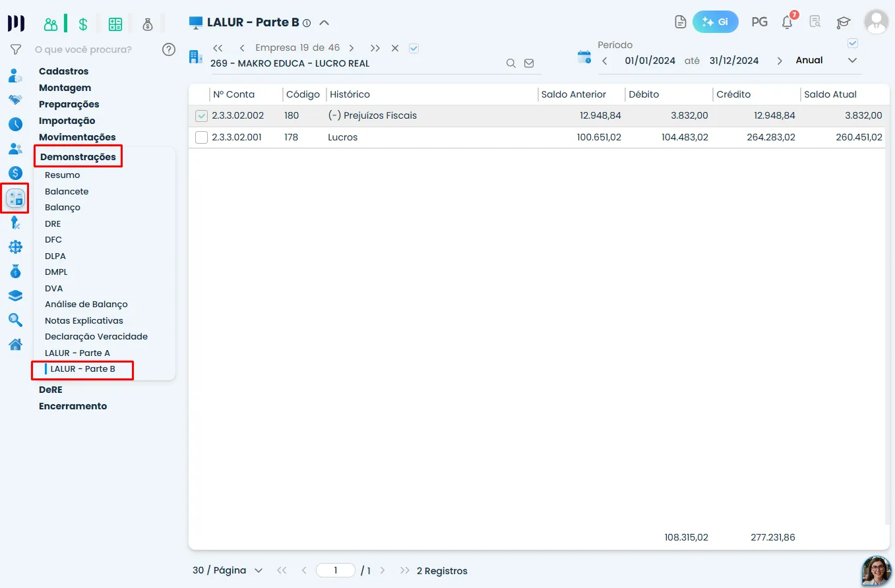895x588 pixels.
Task: Open the DRE demonstration item
Action: 53,223
